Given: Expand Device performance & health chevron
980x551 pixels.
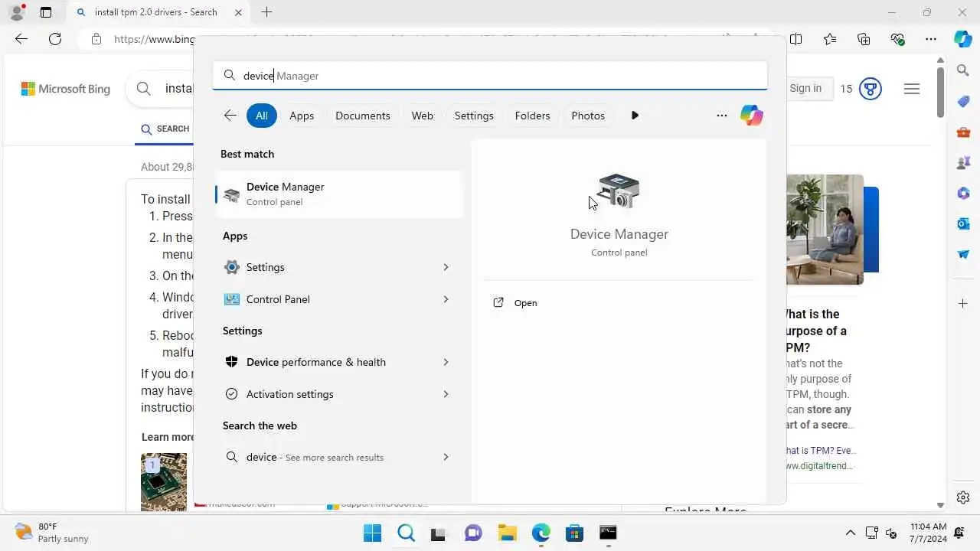Looking at the screenshot, I should click(x=446, y=362).
